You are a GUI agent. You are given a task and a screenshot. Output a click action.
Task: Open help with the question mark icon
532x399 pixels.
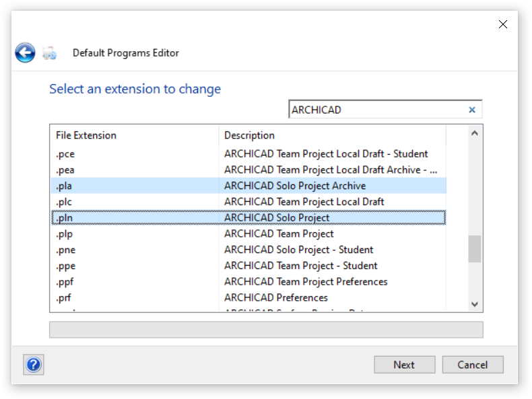tap(34, 365)
